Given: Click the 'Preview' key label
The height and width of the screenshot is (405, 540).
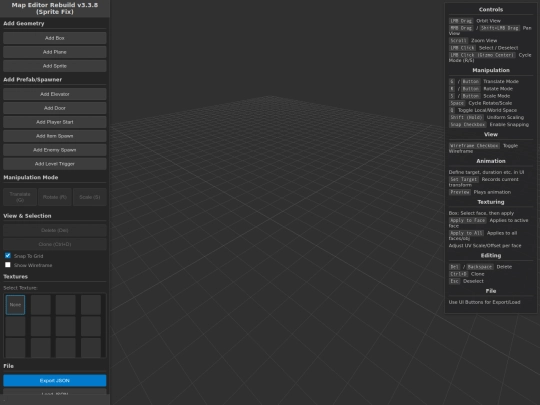Looking at the screenshot, I should click(460, 192).
